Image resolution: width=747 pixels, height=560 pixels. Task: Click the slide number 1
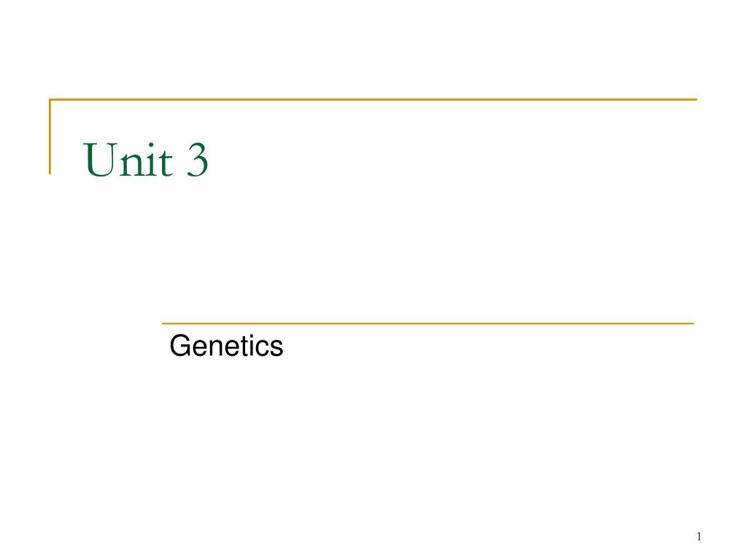698,537
